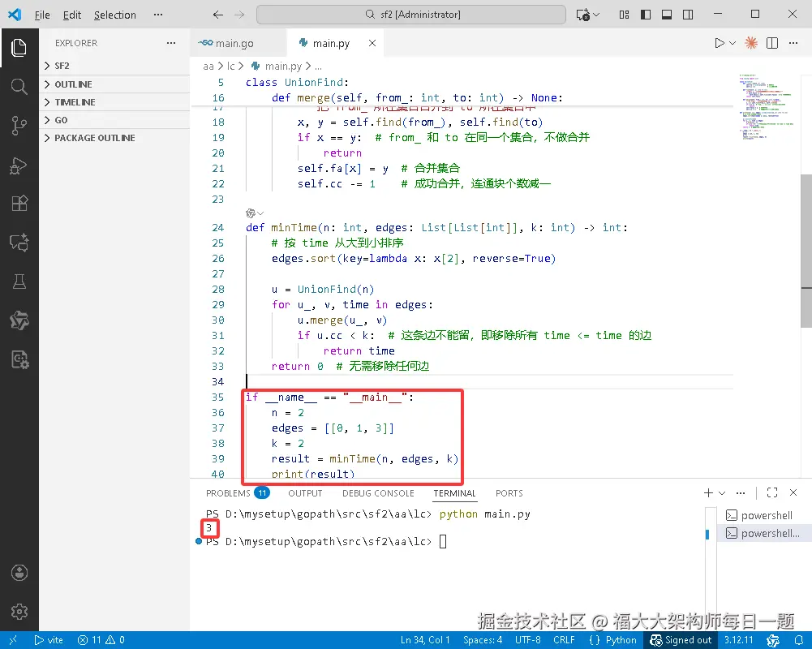Click Signed out Copilot status item
Image resolution: width=812 pixels, height=649 pixels.
681,640
